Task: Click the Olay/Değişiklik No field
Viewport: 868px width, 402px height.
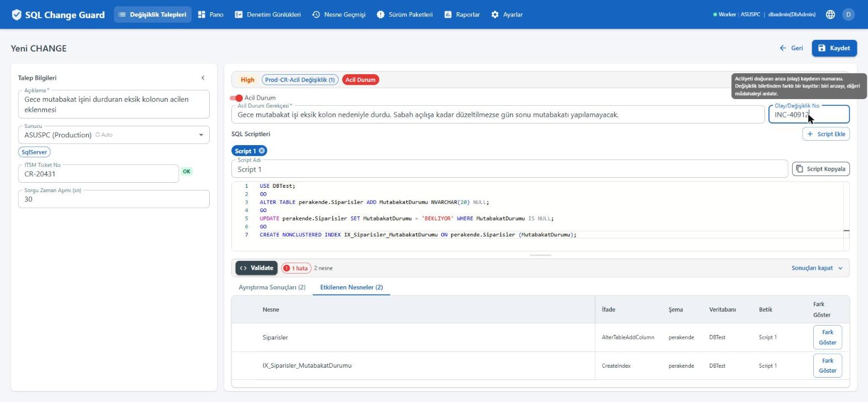Action: point(809,115)
